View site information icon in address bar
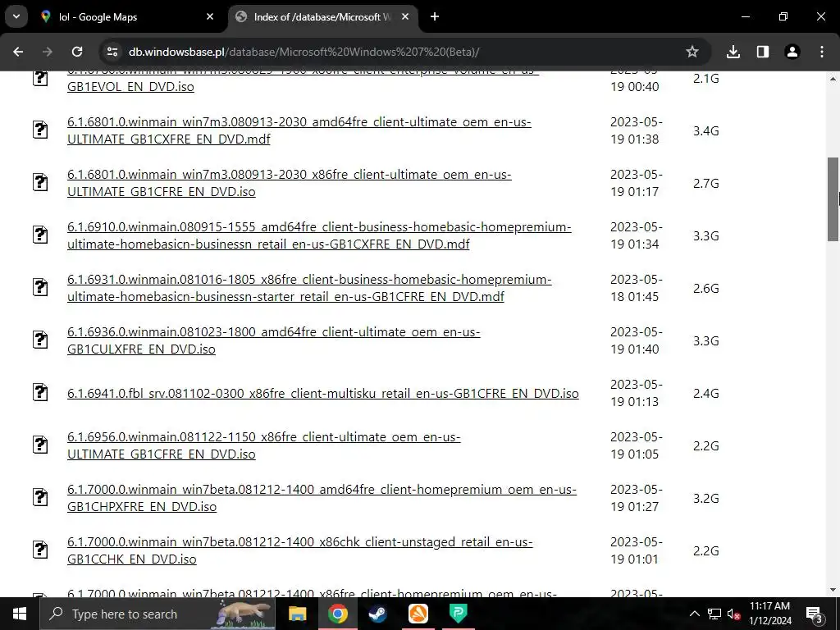Image resolution: width=840 pixels, height=630 pixels. click(112, 52)
